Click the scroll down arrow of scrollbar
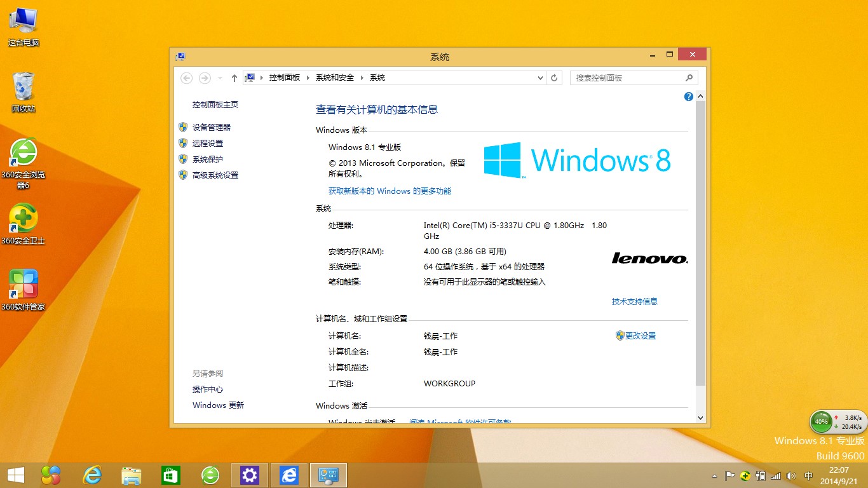This screenshot has height=488, width=868. 700,418
